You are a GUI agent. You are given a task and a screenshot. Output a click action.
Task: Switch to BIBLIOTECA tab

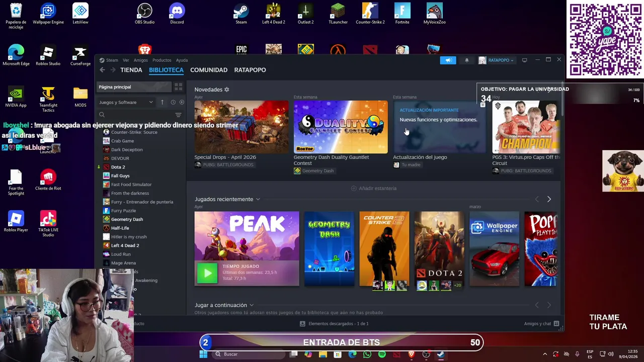click(x=166, y=70)
